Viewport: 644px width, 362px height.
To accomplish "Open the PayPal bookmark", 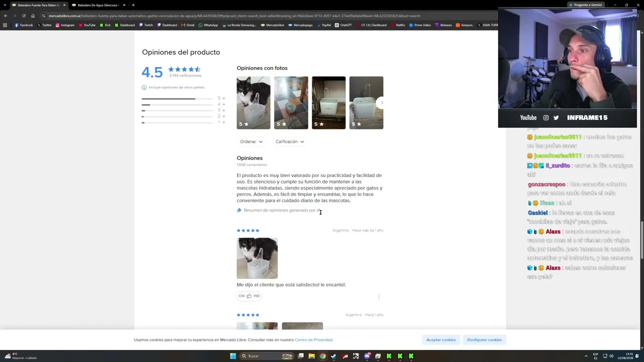I will click(324, 25).
